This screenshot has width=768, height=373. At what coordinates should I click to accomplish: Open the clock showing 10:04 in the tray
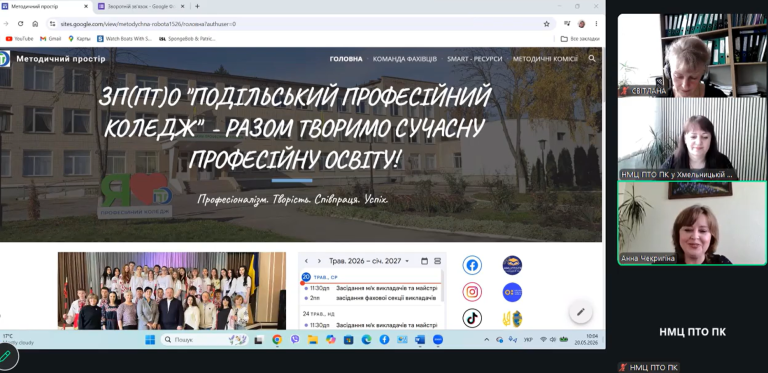586,339
